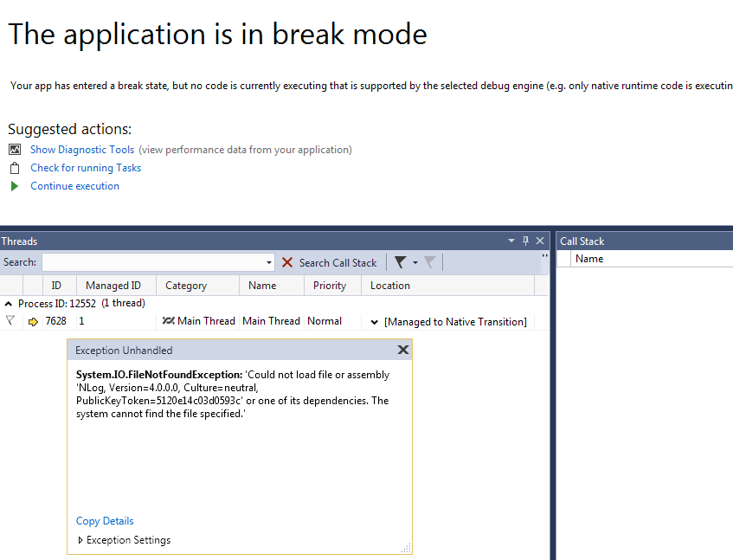Click Threads panel title

(19, 241)
